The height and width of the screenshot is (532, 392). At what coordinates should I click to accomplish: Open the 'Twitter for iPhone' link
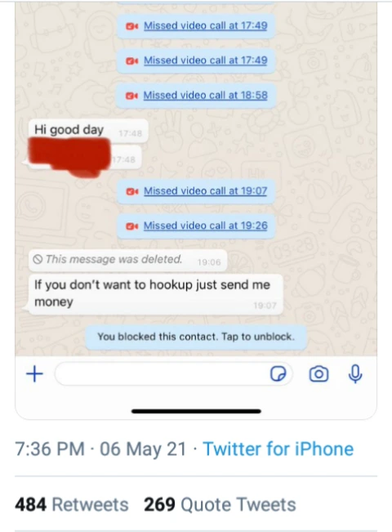pyautogui.click(x=278, y=449)
